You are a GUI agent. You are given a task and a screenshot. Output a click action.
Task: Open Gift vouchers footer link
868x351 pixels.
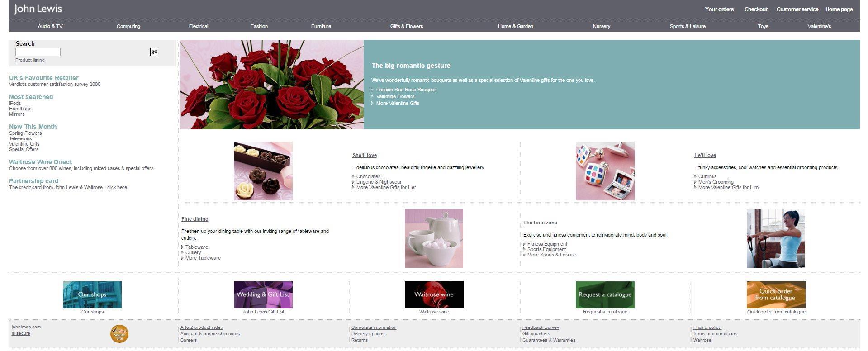[536, 334]
